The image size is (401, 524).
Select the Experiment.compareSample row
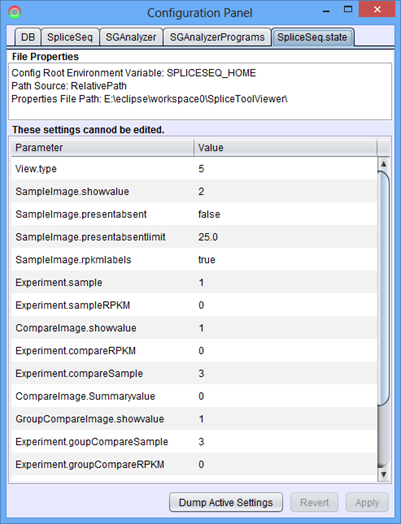coord(194,373)
